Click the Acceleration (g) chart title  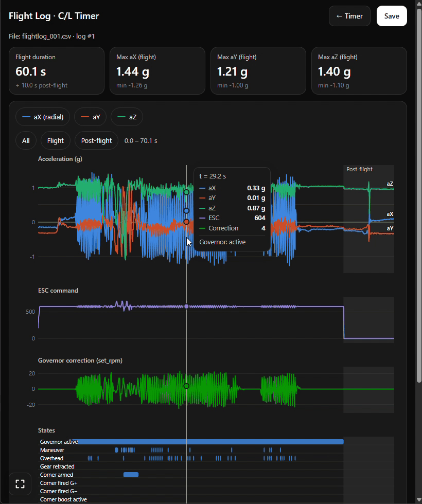click(60, 159)
